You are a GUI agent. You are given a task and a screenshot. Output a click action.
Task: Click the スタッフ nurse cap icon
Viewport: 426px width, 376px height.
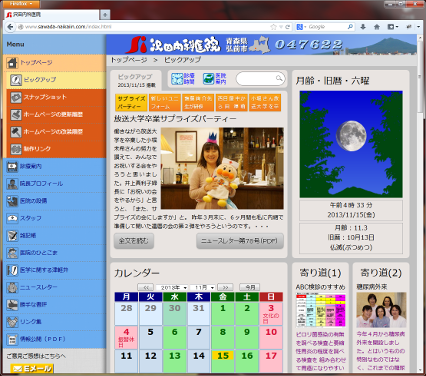tap(12, 218)
